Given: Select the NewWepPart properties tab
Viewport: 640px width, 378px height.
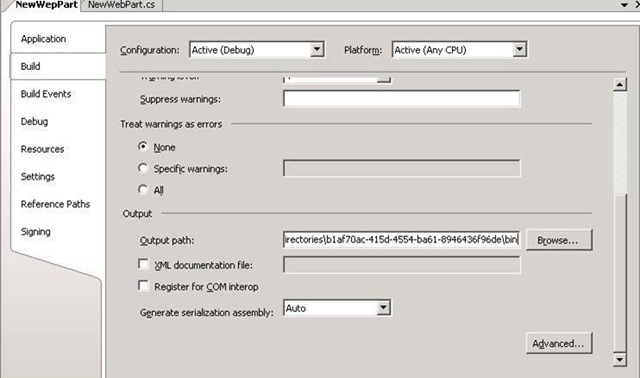Looking at the screenshot, I should [x=46, y=5].
